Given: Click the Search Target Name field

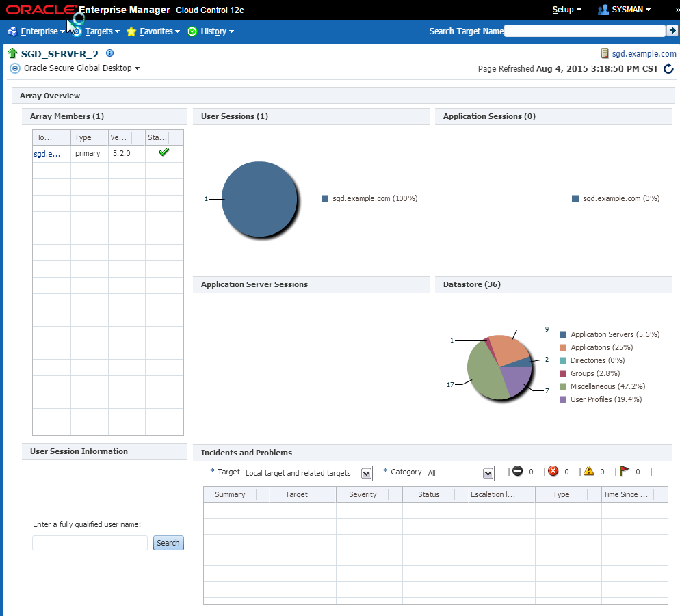Looking at the screenshot, I should 585,31.
